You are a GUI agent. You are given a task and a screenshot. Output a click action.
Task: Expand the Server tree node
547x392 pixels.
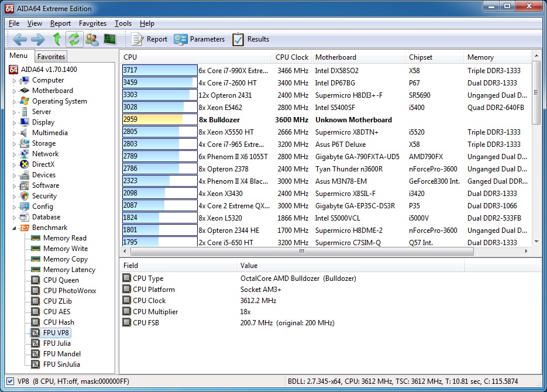pyautogui.click(x=14, y=112)
